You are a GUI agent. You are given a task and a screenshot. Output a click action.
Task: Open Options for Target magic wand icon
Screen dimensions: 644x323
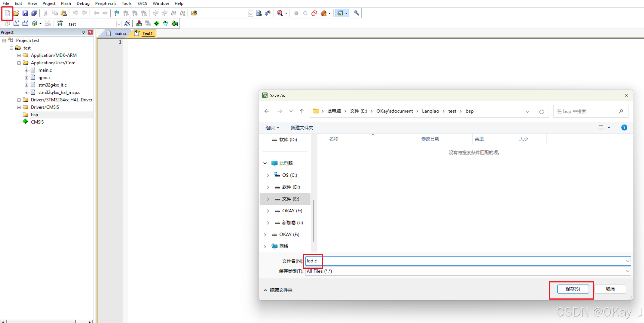(127, 23)
